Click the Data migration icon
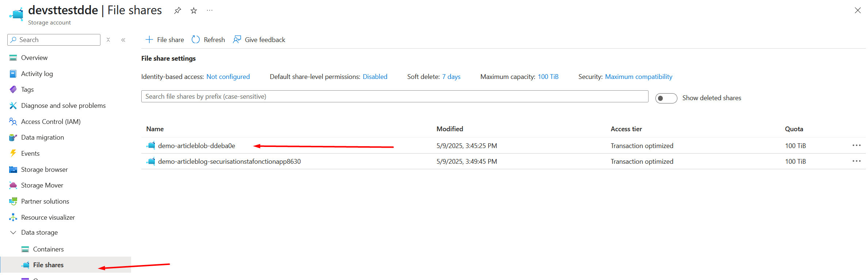Screen dimensions: 868x280 (13, 137)
